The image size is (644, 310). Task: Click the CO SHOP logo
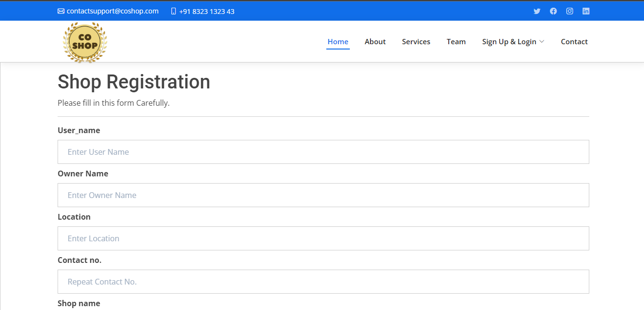point(85,42)
